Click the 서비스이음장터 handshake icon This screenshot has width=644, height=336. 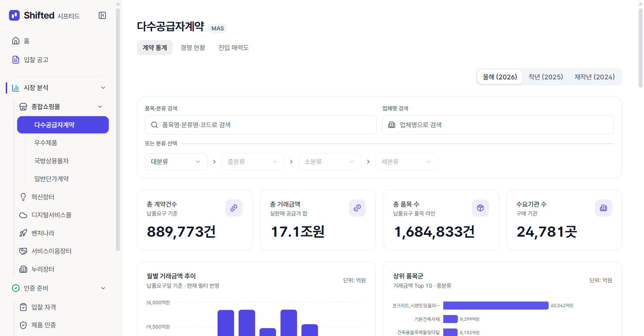[23, 251]
